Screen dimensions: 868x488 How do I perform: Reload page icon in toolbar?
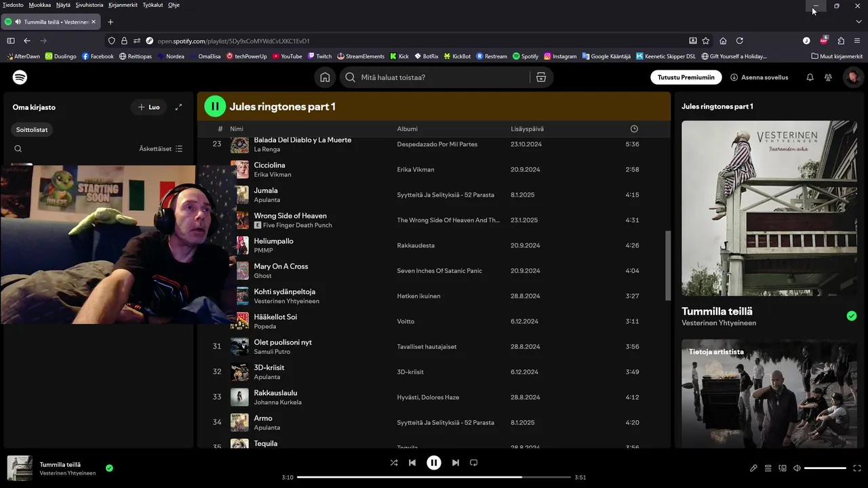pos(740,41)
